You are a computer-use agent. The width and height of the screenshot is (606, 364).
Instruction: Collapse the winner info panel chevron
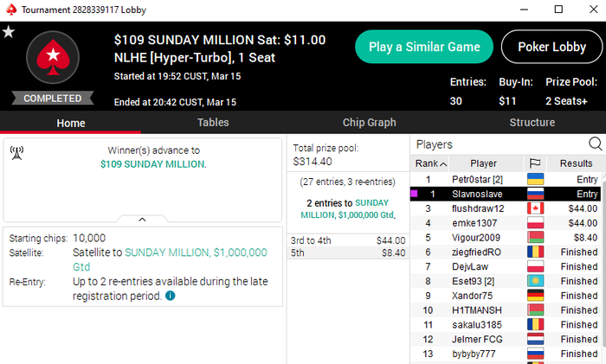pos(142,220)
